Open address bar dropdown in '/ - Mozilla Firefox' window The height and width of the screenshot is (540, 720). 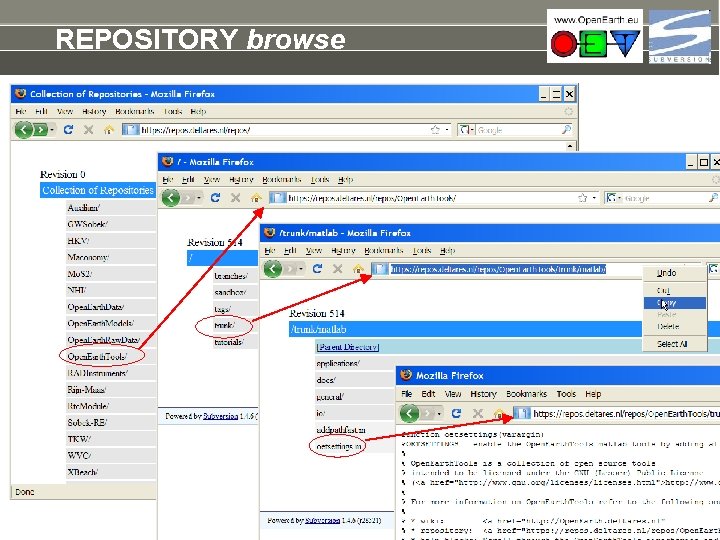[x=595, y=198]
